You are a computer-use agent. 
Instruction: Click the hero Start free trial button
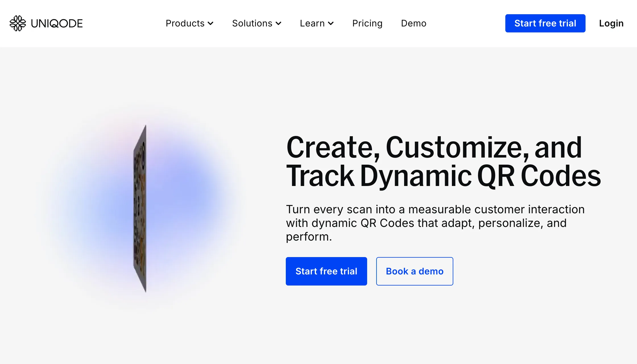point(326,271)
